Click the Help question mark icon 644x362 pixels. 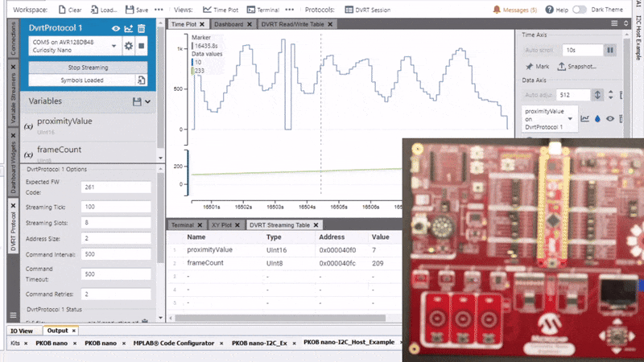point(551,10)
